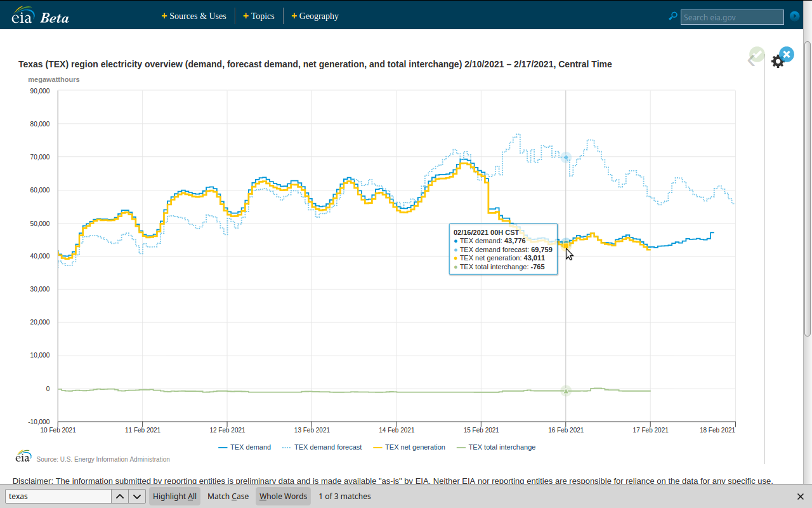
Task: Click the '16 Feb 2021' axis label
Action: (x=566, y=430)
